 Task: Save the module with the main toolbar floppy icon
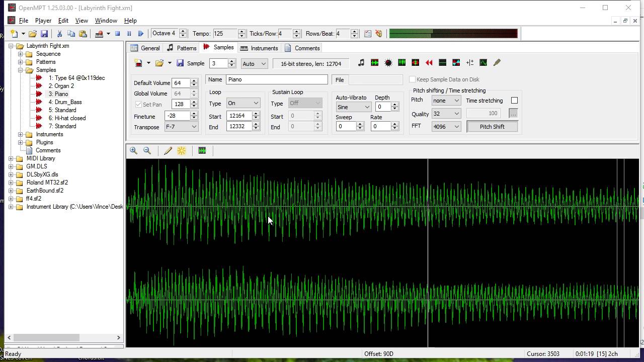44,34
